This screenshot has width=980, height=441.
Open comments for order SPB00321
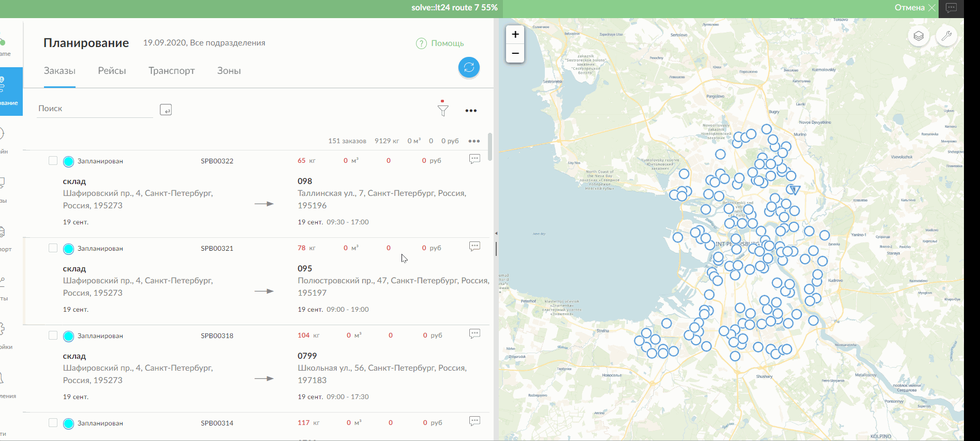pyautogui.click(x=474, y=247)
